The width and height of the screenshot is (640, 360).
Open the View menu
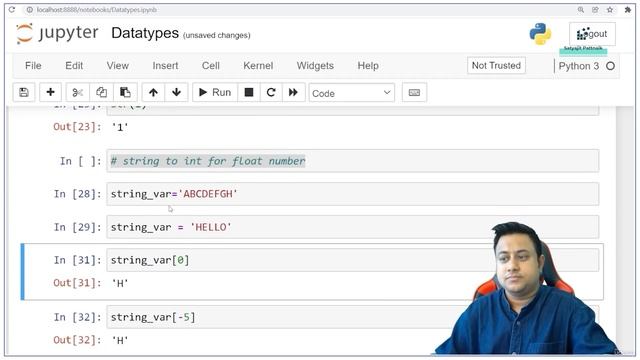tap(118, 66)
